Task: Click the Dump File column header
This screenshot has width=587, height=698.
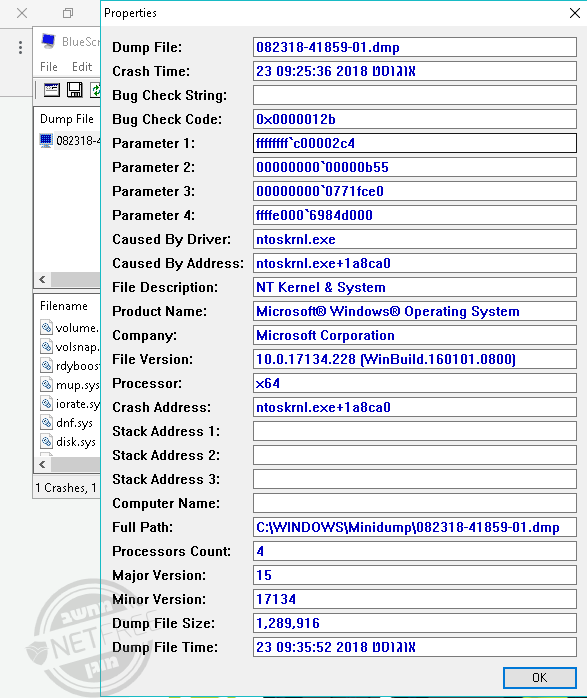Action: pos(67,119)
